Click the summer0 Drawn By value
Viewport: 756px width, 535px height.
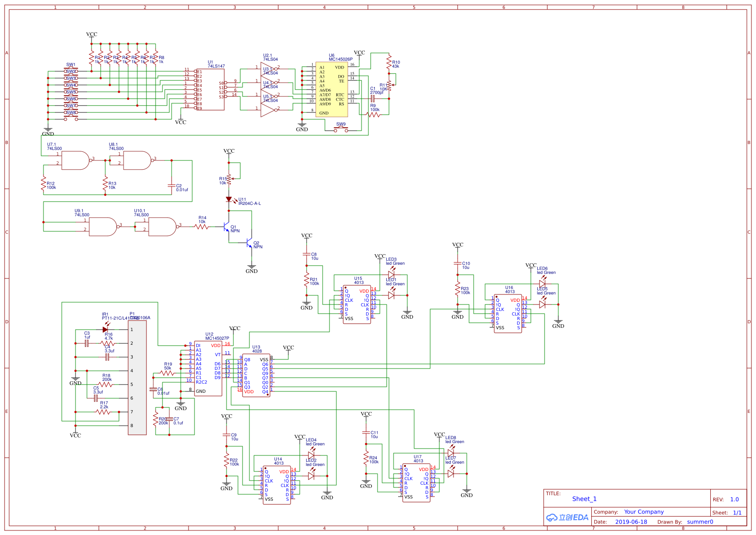click(x=700, y=522)
